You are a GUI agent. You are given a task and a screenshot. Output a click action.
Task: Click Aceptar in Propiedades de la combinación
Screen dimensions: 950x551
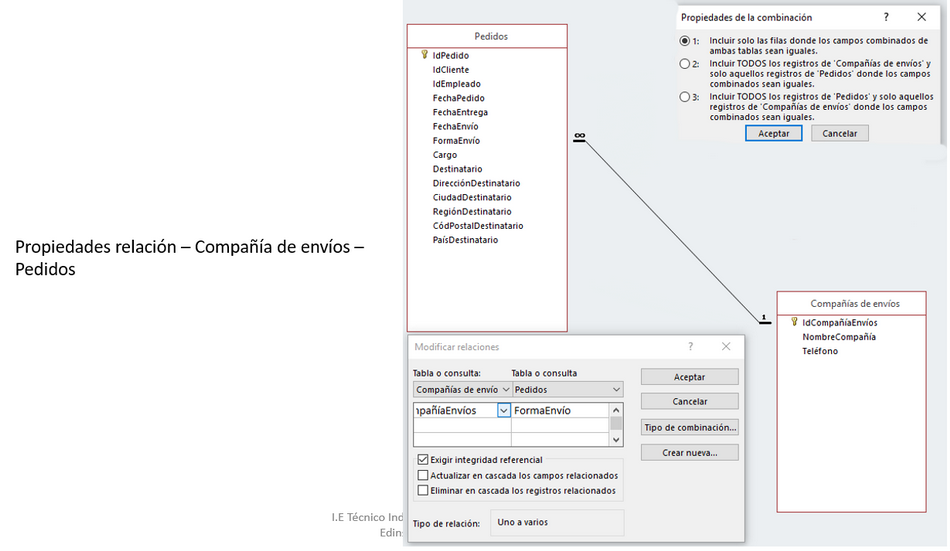point(773,133)
